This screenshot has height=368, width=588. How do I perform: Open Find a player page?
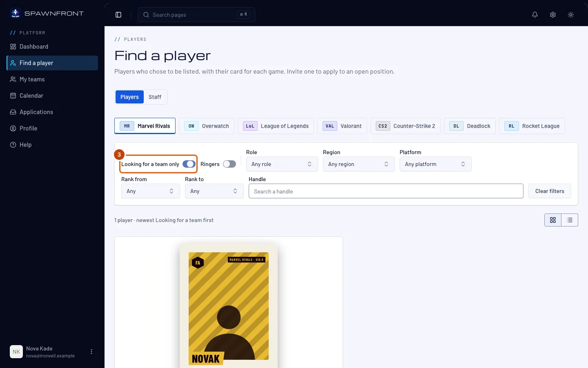coord(52,63)
